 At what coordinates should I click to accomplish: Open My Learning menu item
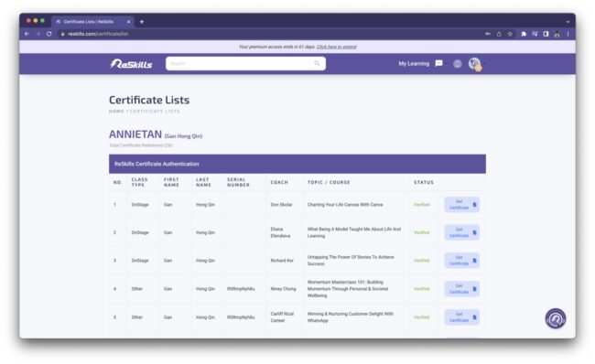(414, 64)
